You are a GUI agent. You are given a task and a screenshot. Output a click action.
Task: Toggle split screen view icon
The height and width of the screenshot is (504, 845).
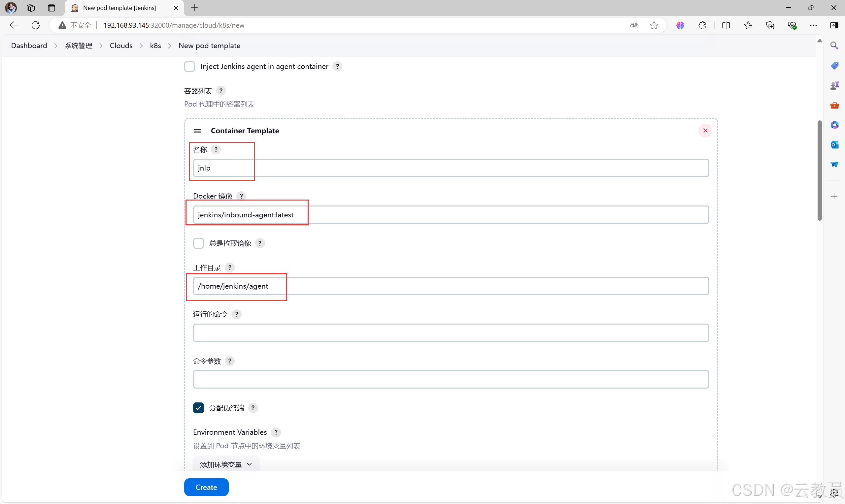[726, 25]
